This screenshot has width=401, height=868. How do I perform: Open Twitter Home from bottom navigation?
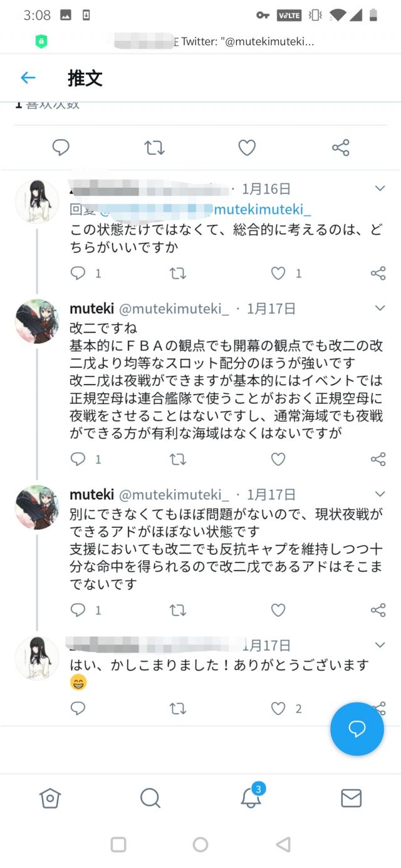50,798
